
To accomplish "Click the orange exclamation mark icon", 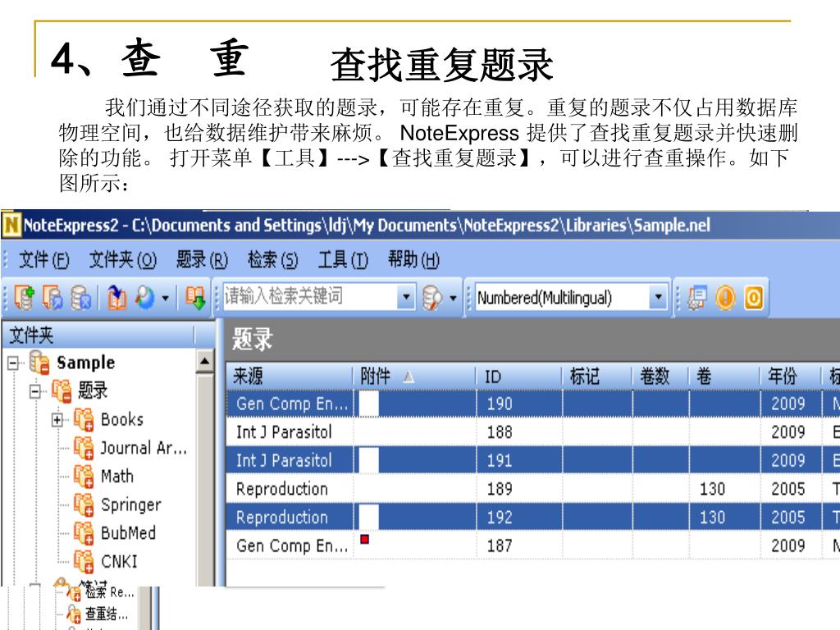I will tap(725, 297).
